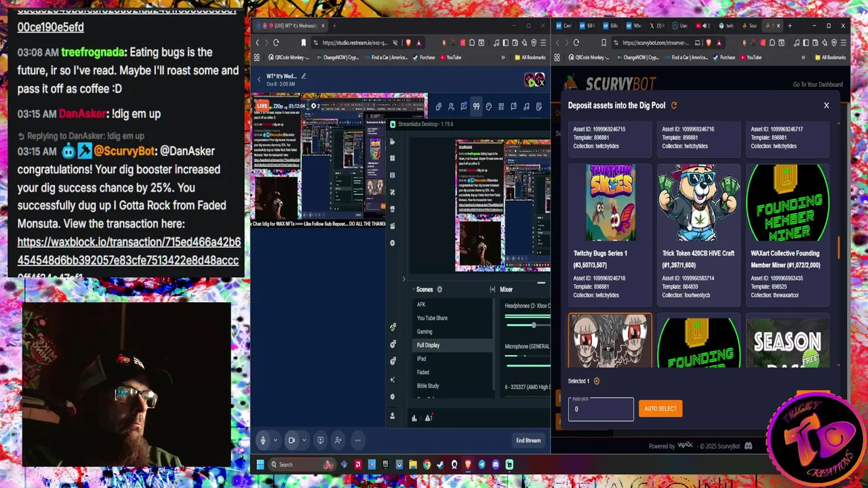Invite a guest in Restream Studio
Screen dimensions: 868x488
tap(338, 440)
